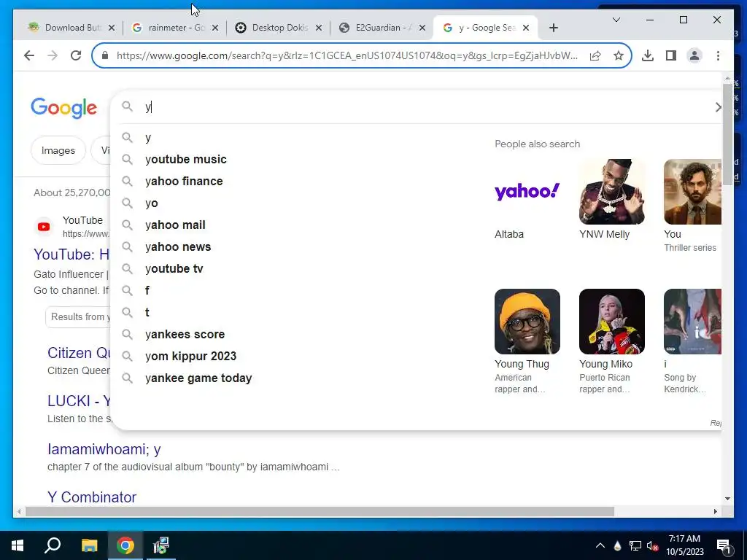Screen dimensions: 747x560
Task: Select the single letter t suggestion
Action: tap(147, 313)
